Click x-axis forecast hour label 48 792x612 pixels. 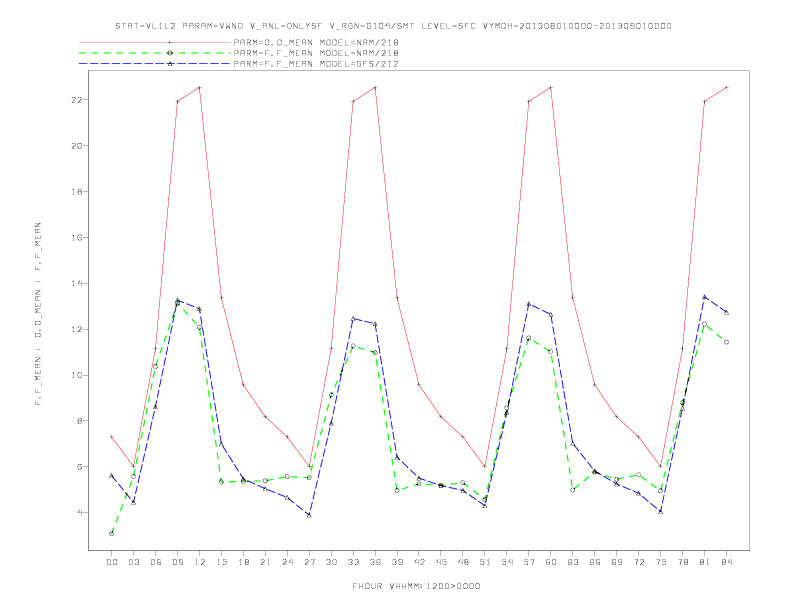pos(463,562)
